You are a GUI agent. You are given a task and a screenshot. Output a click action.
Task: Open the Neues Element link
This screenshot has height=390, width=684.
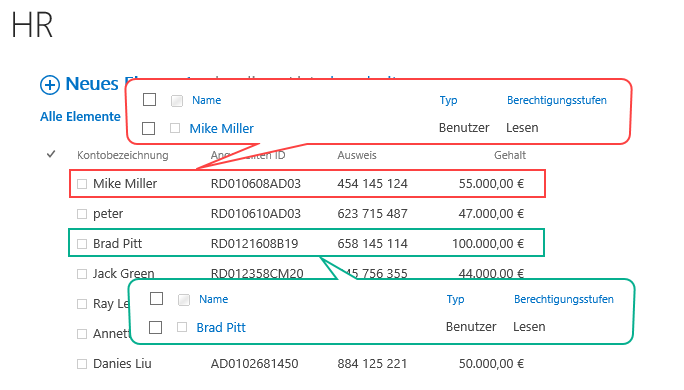(x=92, y=84)
